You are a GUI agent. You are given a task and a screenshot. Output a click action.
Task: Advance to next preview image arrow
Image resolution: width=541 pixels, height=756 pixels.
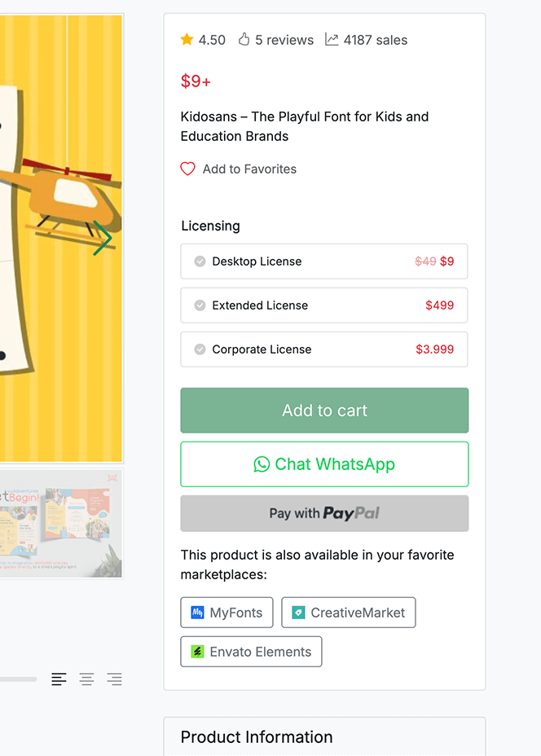103,238
